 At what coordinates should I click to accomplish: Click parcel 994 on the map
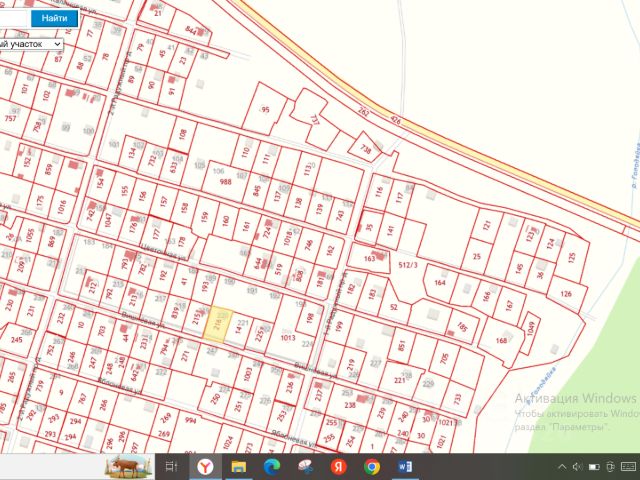(x=190, y=420)
